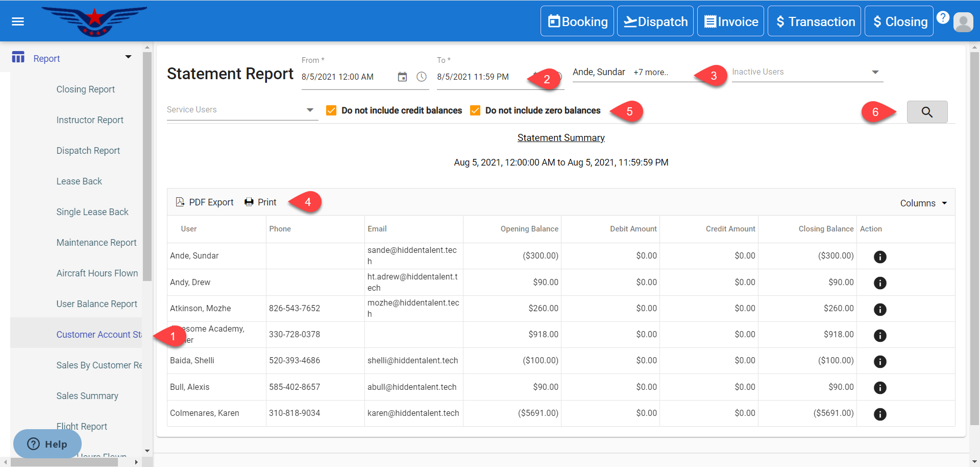980x467 pixels.
Task: Open User Balance Report in sidebar
Action: (x=96, y=304)
